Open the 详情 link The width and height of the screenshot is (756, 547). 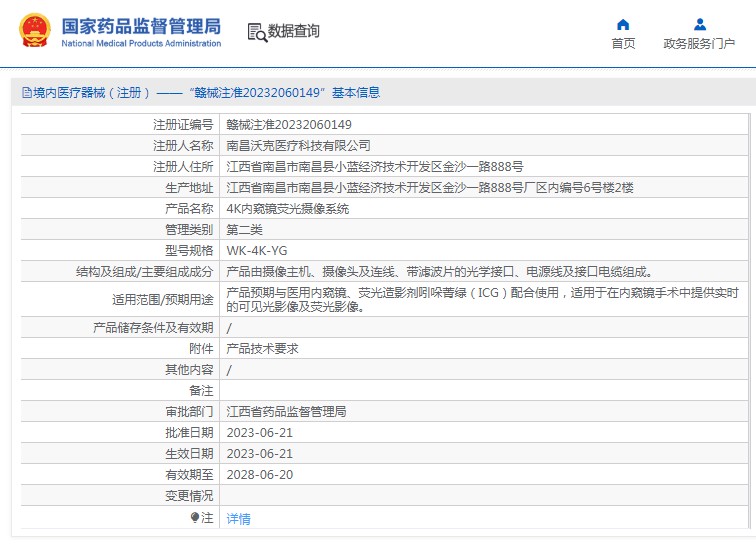[239, 519]
